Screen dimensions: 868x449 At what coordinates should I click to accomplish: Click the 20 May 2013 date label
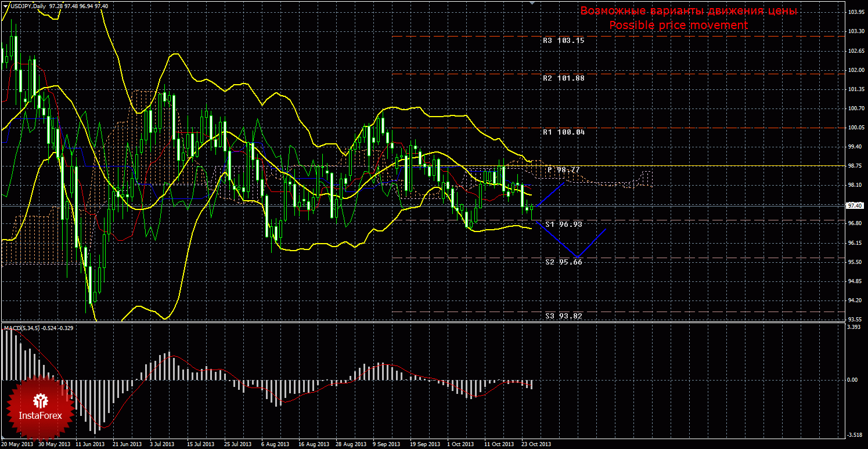pyautogui.click(x=17, y=444)
